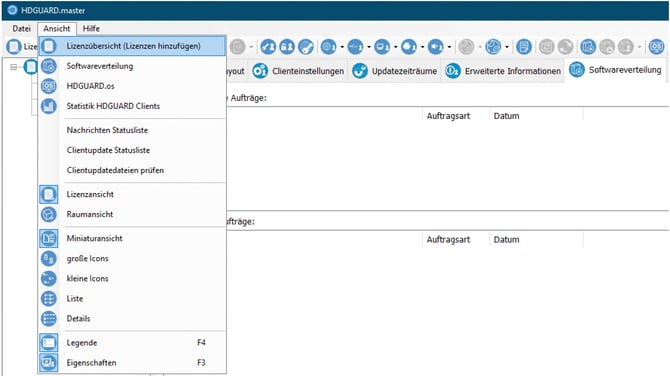Select the Liste view icon

(49, 299)
